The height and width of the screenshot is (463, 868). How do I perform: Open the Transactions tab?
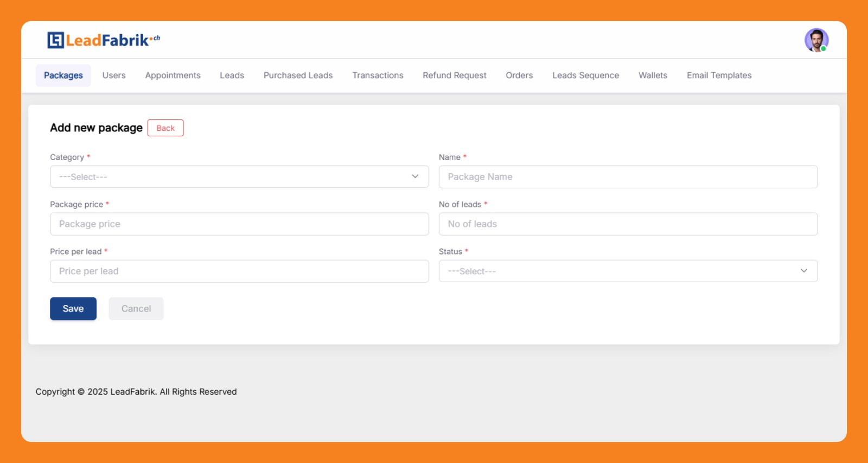click(378, 75)
